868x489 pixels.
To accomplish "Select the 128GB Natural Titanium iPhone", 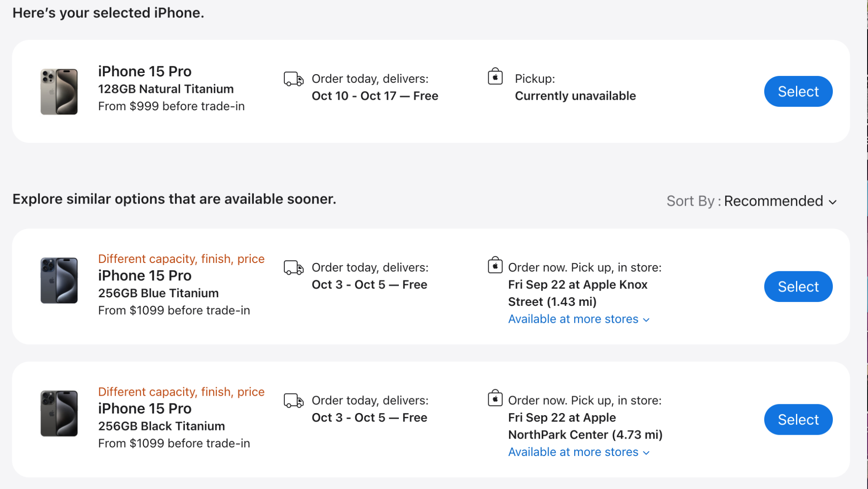I will point(798,92).
